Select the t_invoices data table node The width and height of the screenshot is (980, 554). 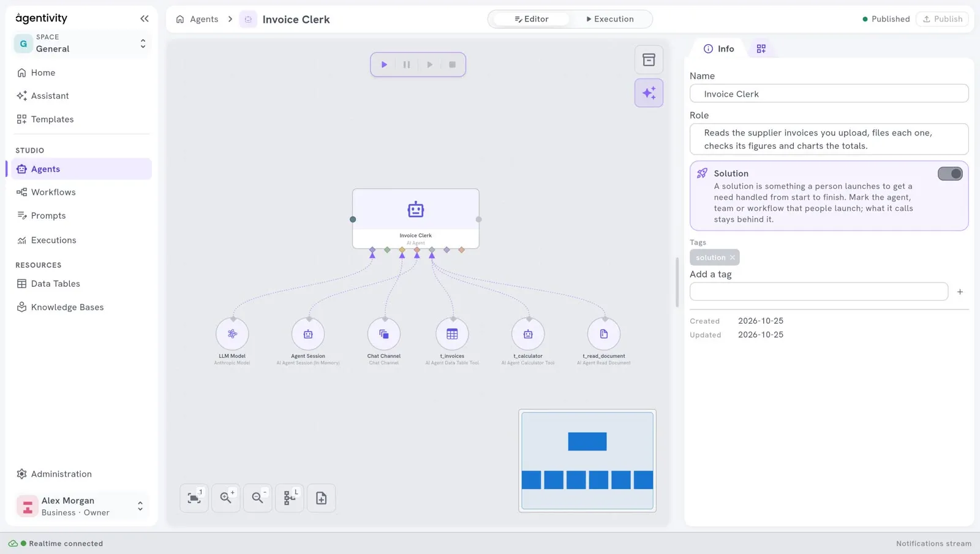tap(452, 334)
